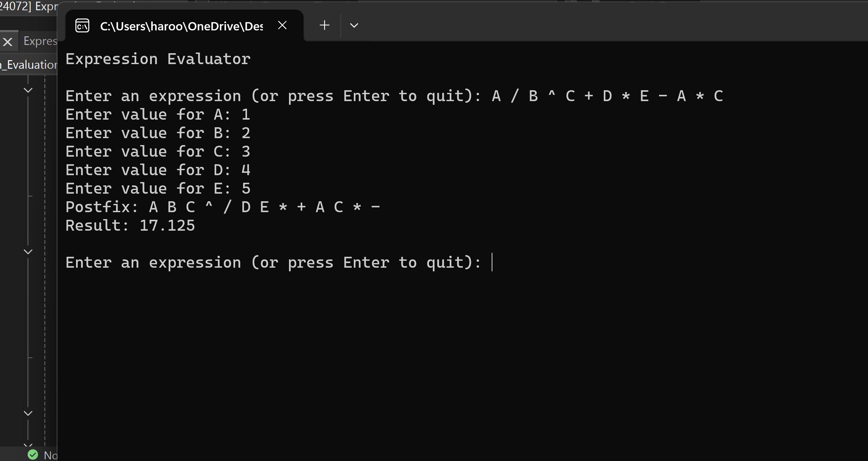
Task: Collapse the topmost code folding chevron
Action: (28, 90)
